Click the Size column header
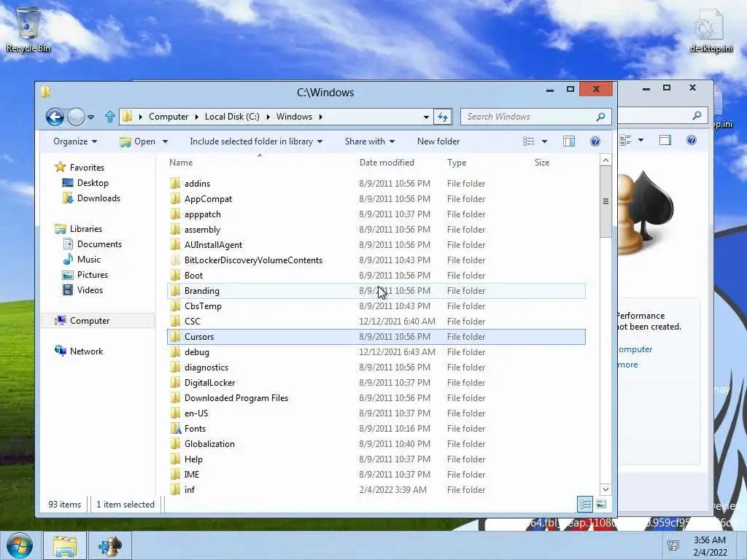The image size is (747, 560). coord(542,163)
